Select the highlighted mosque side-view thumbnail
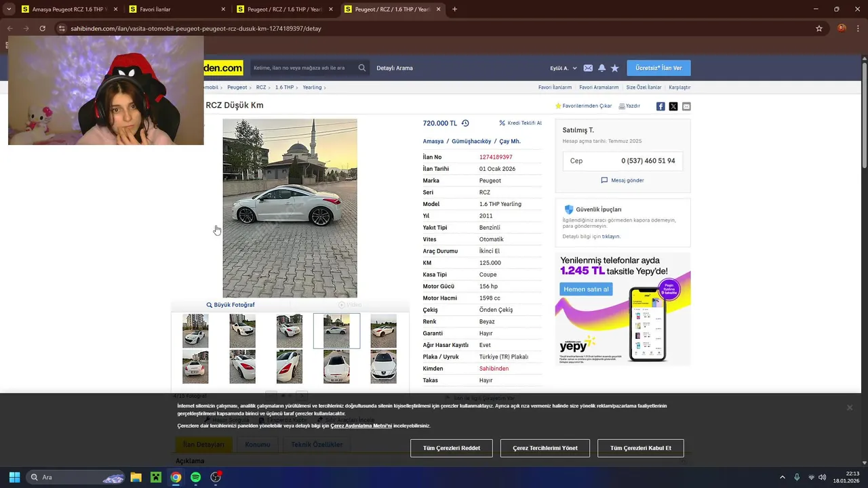This screenshot has height=488, width=868. pos(336,331)
